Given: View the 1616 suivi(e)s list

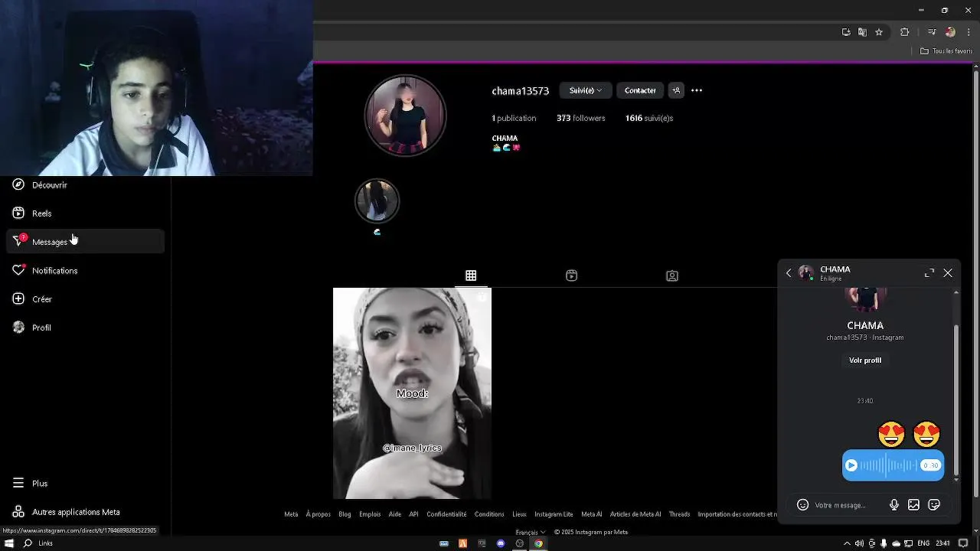Looking at the screenshot, I should [x=648, y=118].
